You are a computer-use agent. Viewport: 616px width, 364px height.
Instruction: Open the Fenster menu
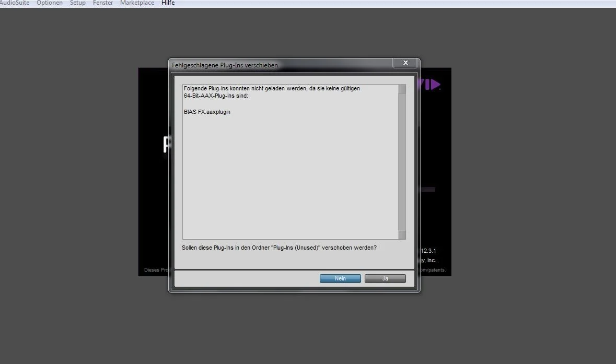pyautogui.click(x=103, y=3)
